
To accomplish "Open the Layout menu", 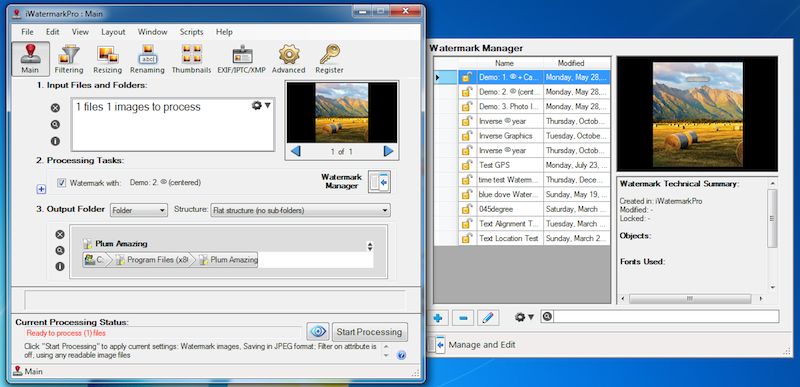I will (x=113, y=32).
